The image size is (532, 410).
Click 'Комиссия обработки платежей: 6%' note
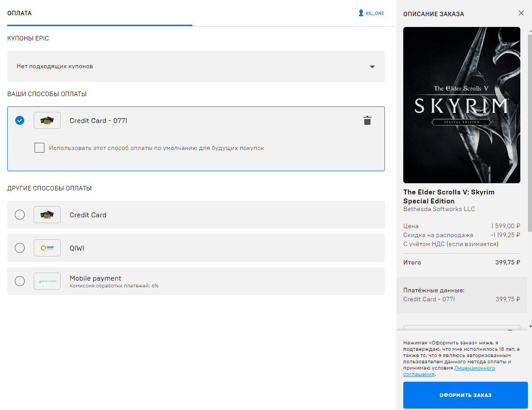[x=114, y=286]
